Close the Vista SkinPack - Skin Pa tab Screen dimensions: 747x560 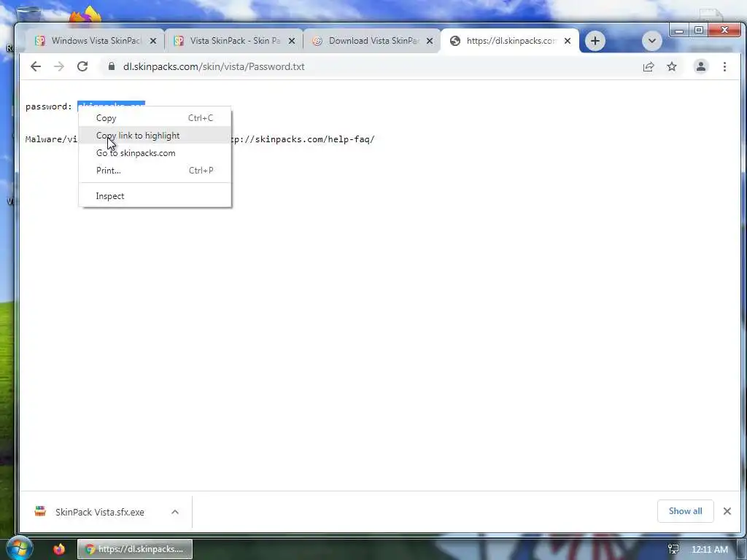click(292, 41)
